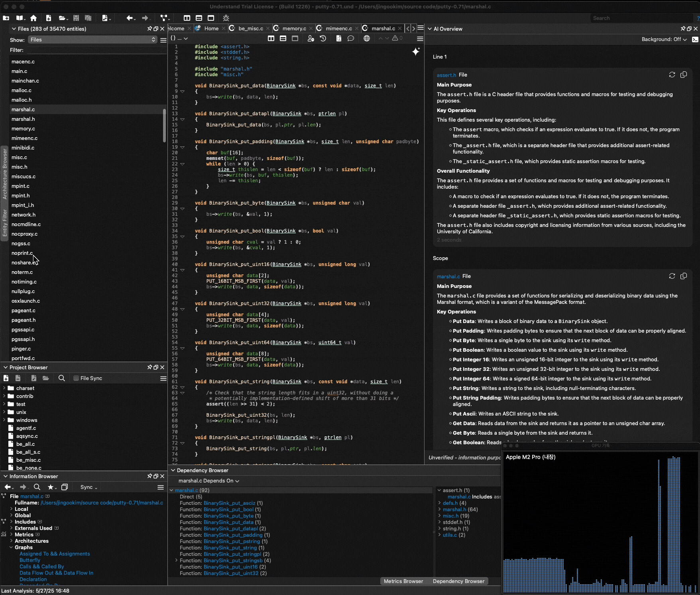Open Calls && Called By graph link
The height and width of the screenshot is (595, 700).
[42, 566]
